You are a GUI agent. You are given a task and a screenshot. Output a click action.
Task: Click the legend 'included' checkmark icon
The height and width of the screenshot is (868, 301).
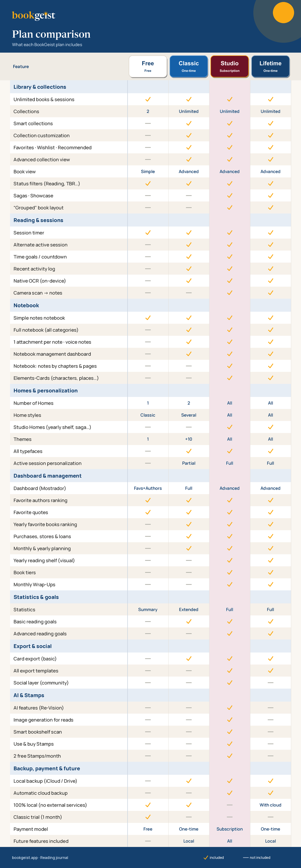click(x=205, y=857)
